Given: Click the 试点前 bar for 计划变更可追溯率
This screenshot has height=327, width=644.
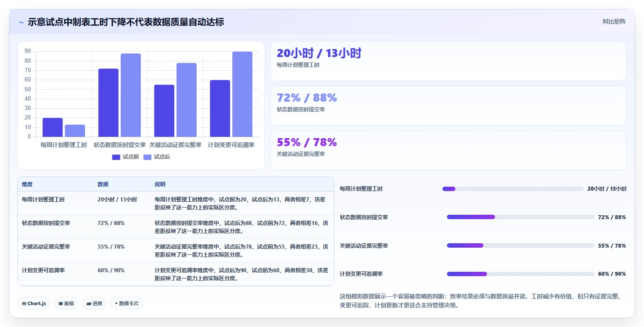Looking at the screenshot, I should tap(220, 108).
